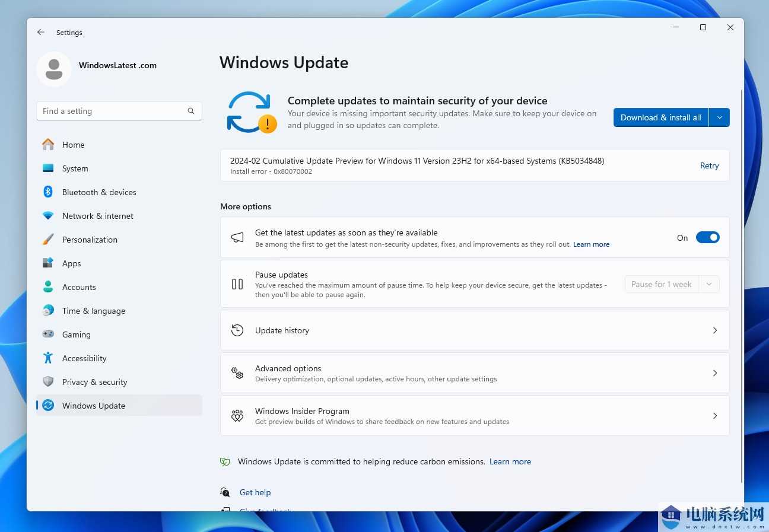Select Accounts label in sidebar
The image size is (769, 532).
click(x=79, y=287)
